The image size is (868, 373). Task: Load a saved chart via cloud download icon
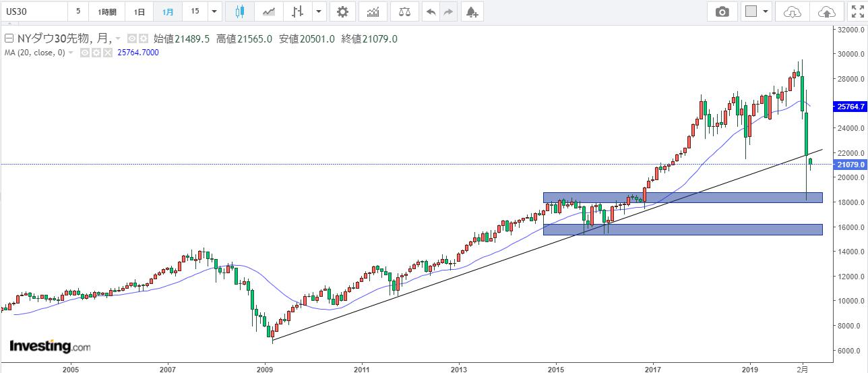793,11
